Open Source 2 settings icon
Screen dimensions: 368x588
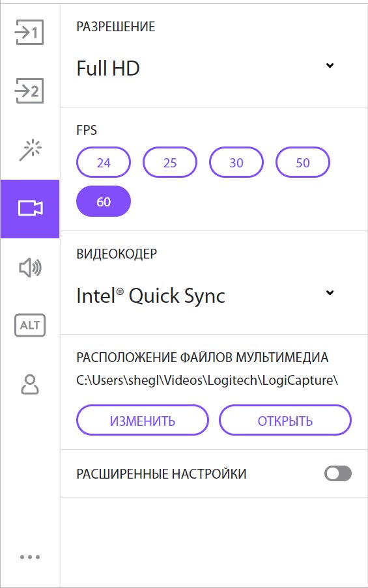tap(29, 91)
